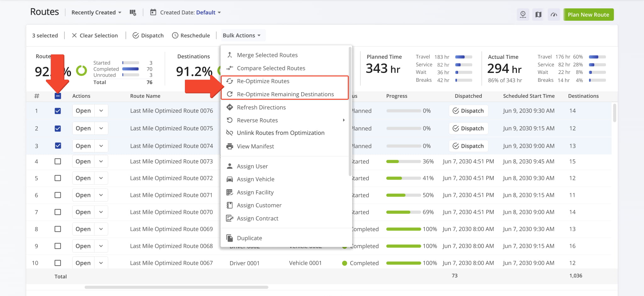644x296 pixels.
Task: Click the Reschedule clock icon
Action: pos(175,35)
